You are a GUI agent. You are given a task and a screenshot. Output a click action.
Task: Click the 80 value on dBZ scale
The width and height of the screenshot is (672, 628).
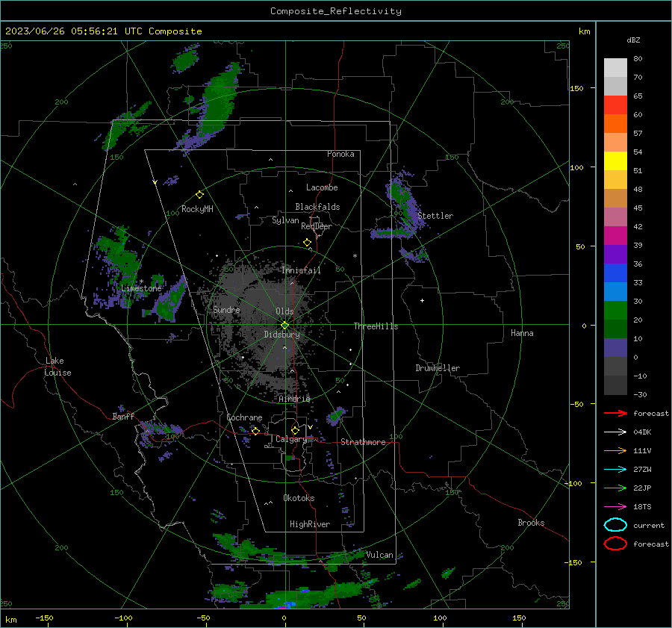pyautogui.click(x=638, y=59)
